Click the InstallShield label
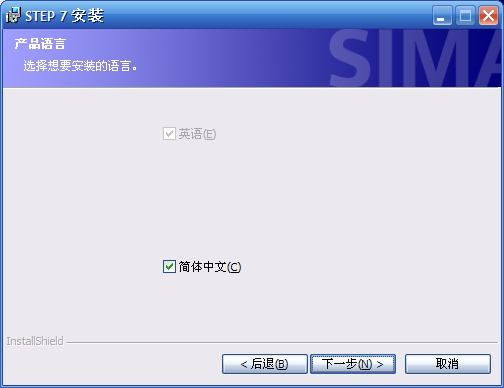This screenshot has width=504, height=388. [x=35, y=341]
